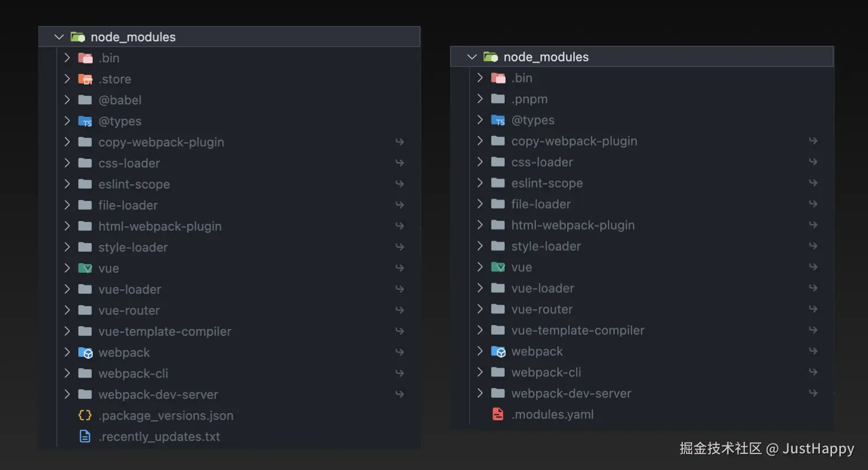
Task: Click webpack cube folder icon in left tree
Action: point(85,352)
